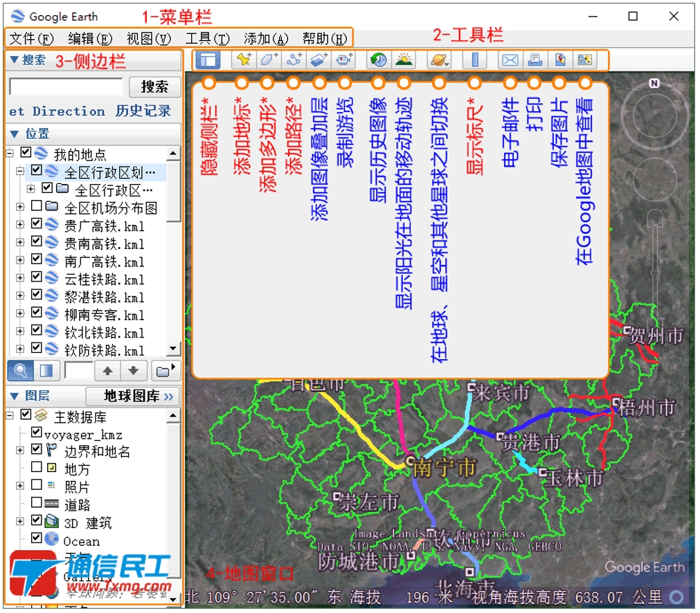Expand the 钦北铁路.kml tree node
Viewport: 700px width, 613px height.
point(19,331)
